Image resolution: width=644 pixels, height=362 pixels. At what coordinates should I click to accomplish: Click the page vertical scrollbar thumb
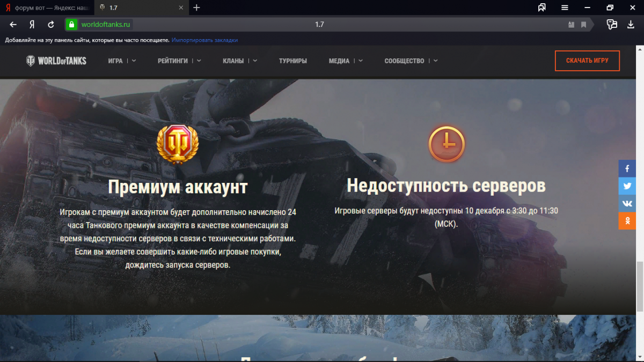click(x=640, y=286)
